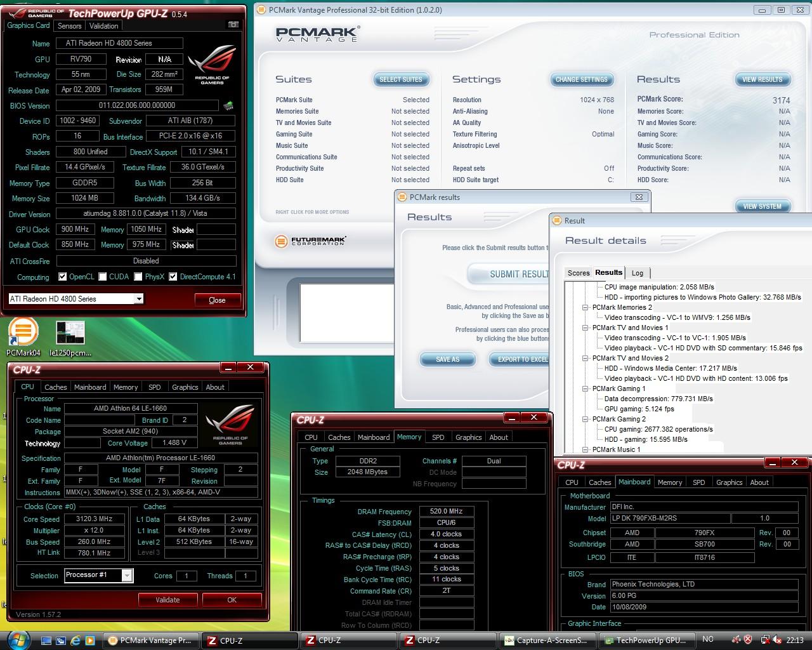Click the SUBMIT RESULTS button
The image size is (812, 650).
[x=509, y=274]
